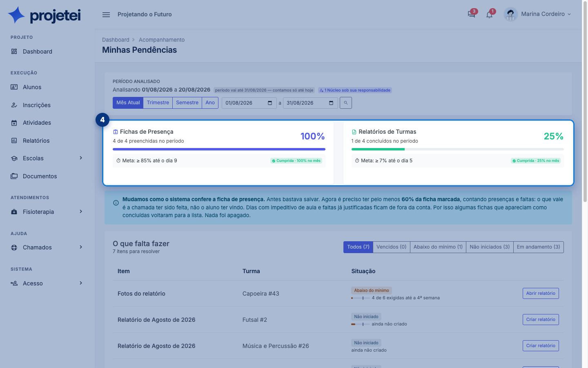
Task: Open the hamburger menu icon
Action: tap(106, 14)
